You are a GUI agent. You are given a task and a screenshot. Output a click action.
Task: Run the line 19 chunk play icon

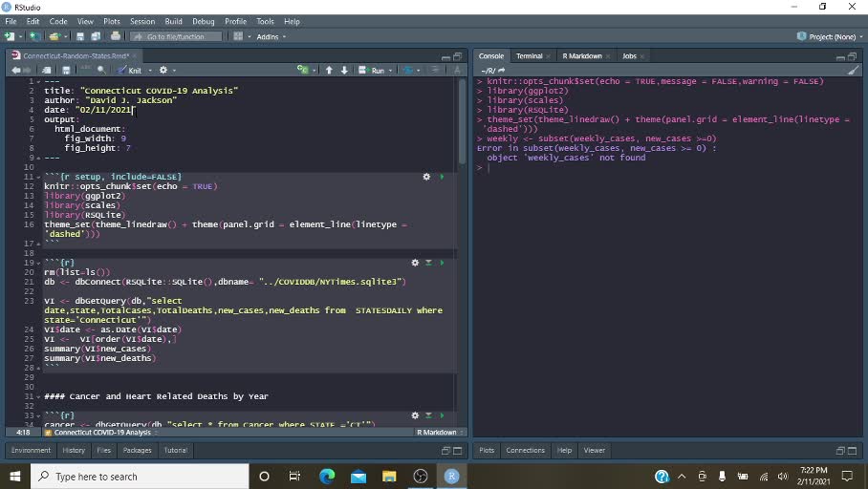(442, 263)
